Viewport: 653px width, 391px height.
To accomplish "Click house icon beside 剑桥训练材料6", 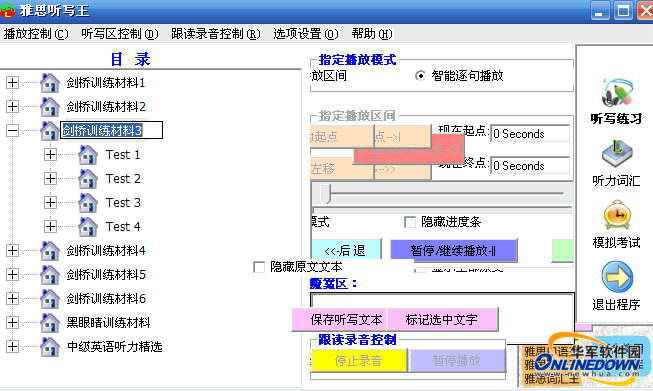I will click(x=50, y=299).
